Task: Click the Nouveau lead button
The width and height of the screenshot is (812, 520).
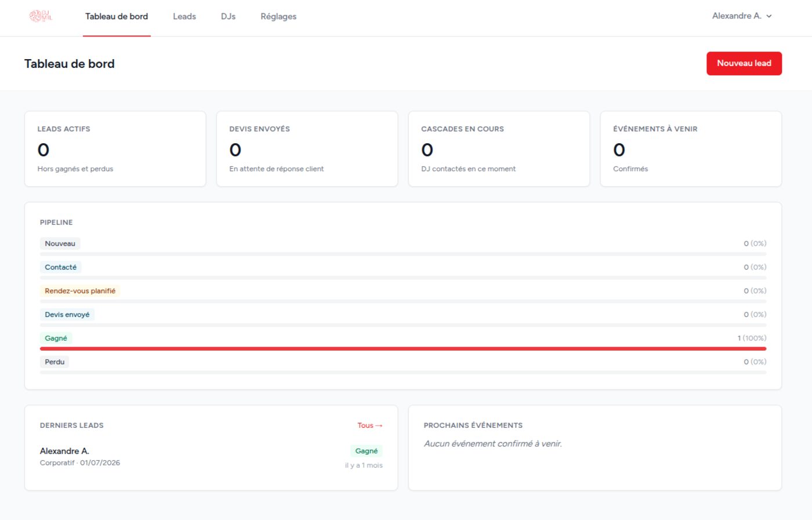Action: (744, 63)
